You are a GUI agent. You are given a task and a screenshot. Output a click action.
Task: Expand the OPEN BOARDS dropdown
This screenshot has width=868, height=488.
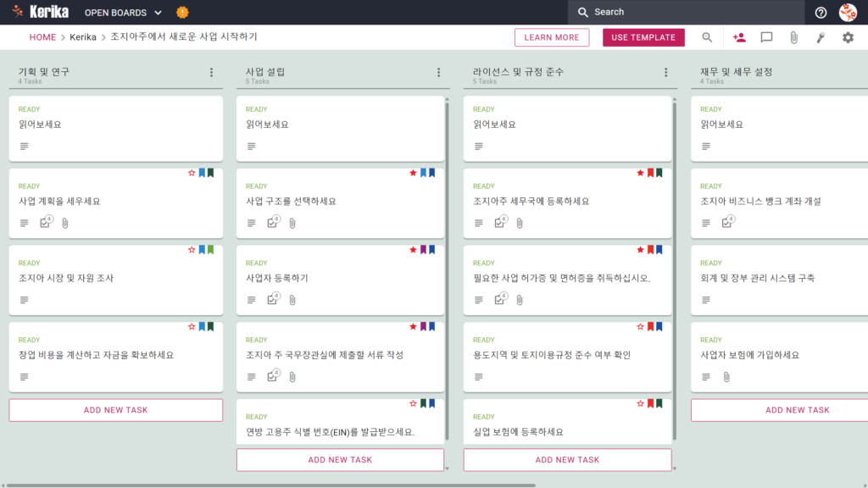click(123, 12)
